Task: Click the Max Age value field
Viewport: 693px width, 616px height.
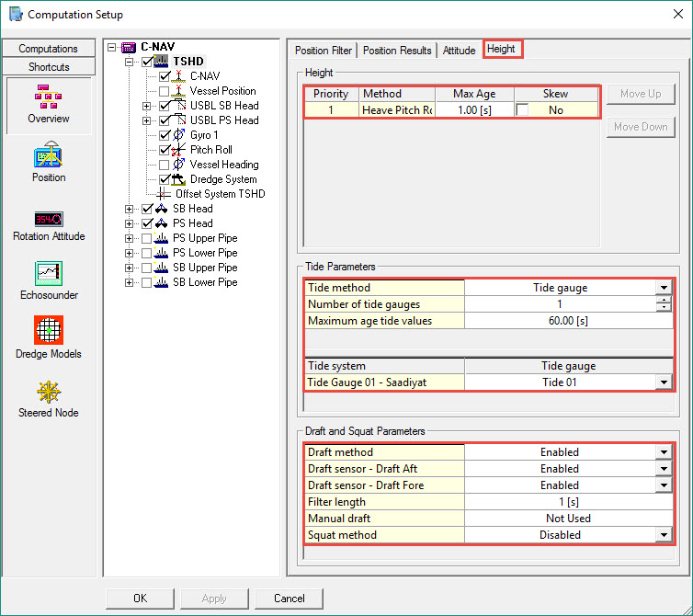Action: pos(474,109)
